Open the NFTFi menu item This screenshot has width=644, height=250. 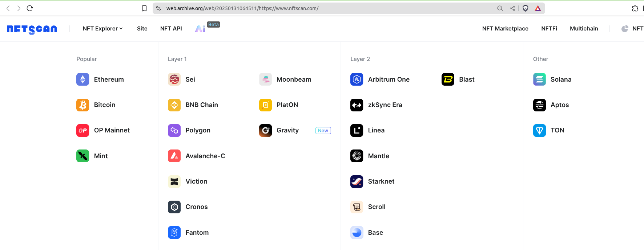pyautogui.click(x=549, y=29)
